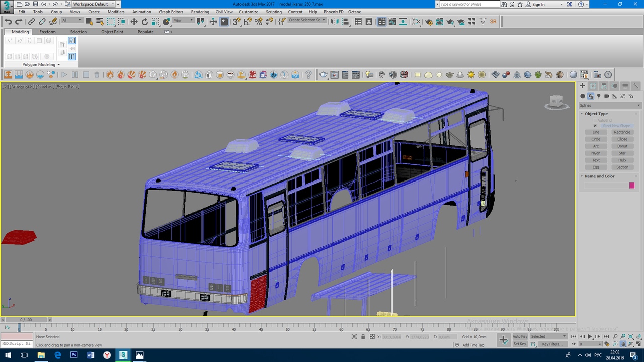Expand the Polygon Modeling dropdown
This screenshot has width=644, height=362.
point(41,64)
